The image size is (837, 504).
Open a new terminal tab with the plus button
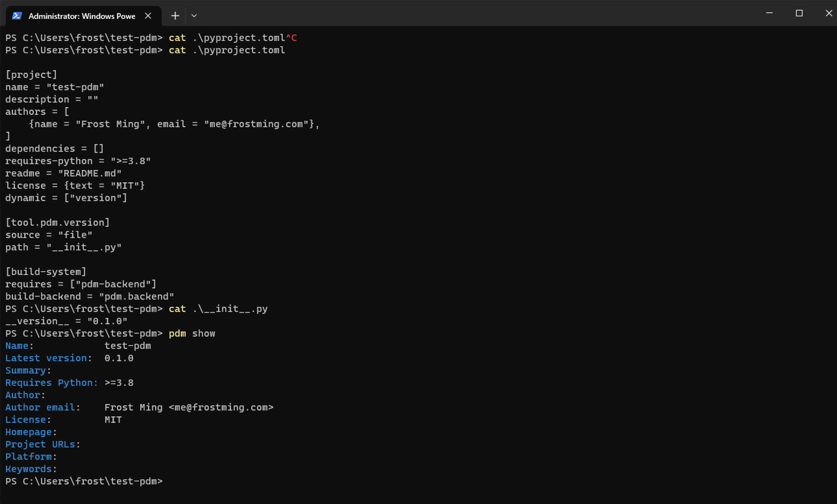coord(175,15)
